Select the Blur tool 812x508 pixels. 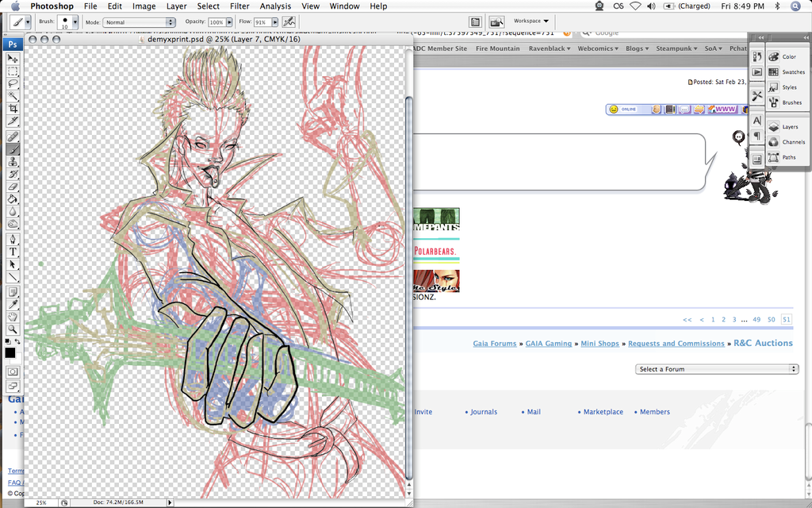pos(13,211)
